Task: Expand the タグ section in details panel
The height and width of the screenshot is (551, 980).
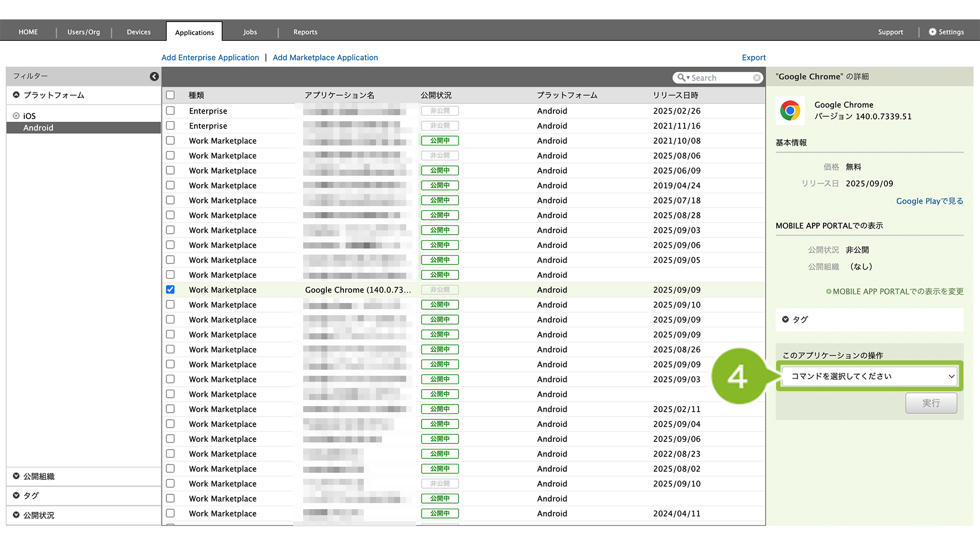Action: pos(785,320)
